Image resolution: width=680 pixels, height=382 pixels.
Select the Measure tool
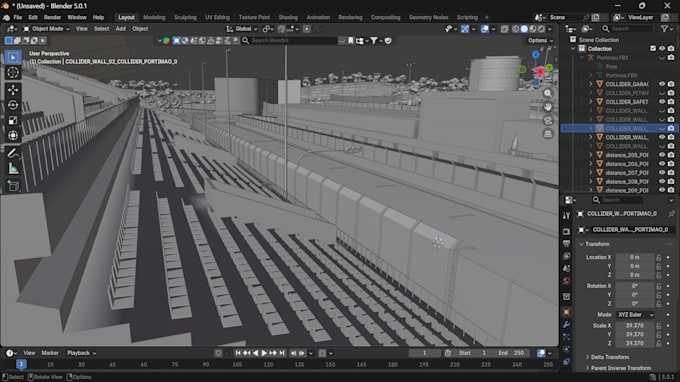[13, 168]
